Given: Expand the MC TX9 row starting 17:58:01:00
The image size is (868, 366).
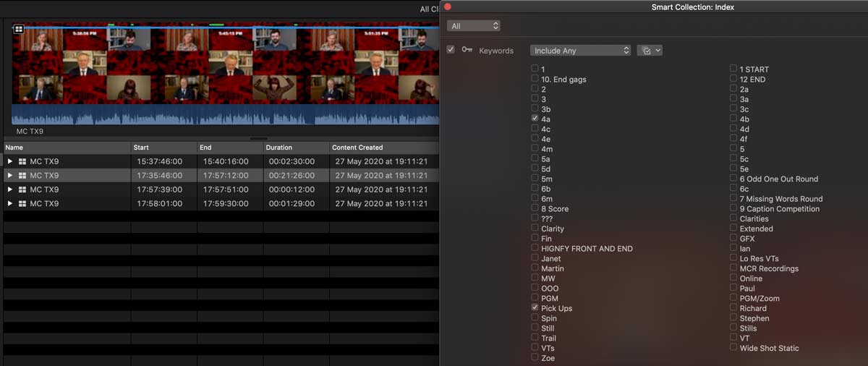Looking at the screenshot, I should [10, 204].
